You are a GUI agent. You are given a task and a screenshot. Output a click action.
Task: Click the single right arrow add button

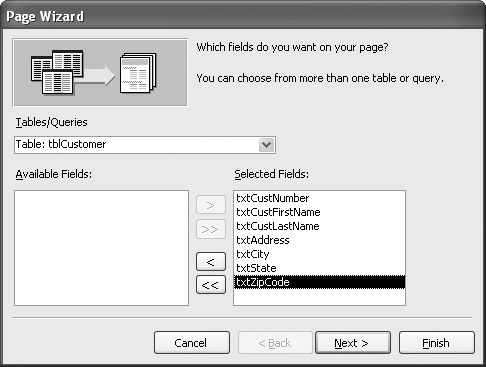tap(211, 205)
